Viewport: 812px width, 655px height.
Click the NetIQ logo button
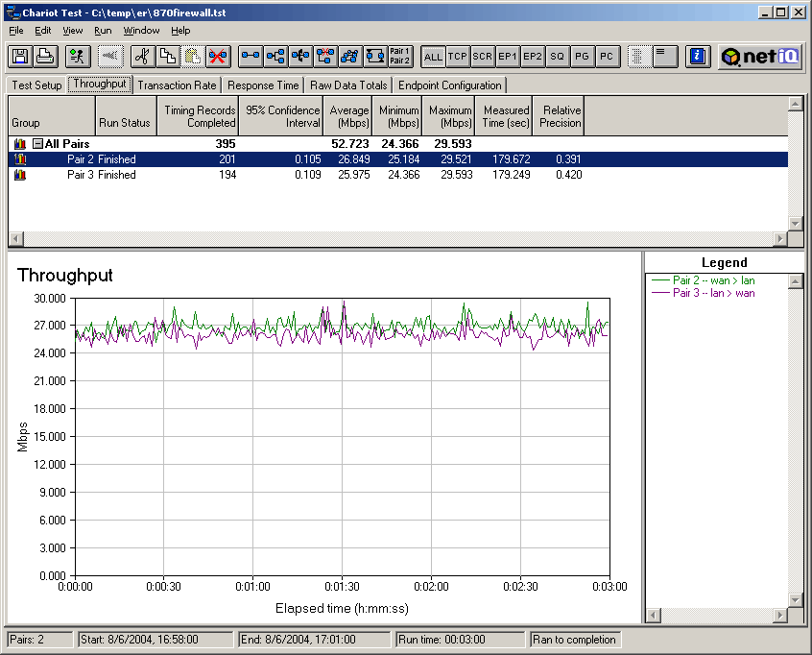760,57
